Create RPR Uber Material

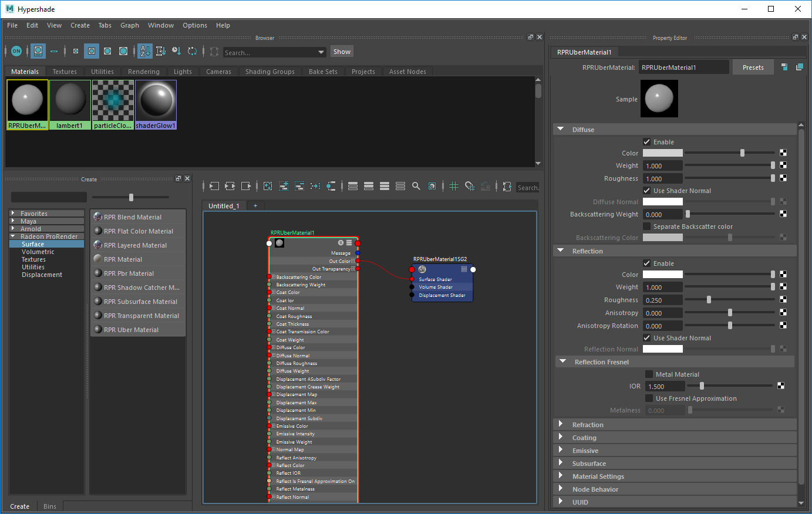138,330
